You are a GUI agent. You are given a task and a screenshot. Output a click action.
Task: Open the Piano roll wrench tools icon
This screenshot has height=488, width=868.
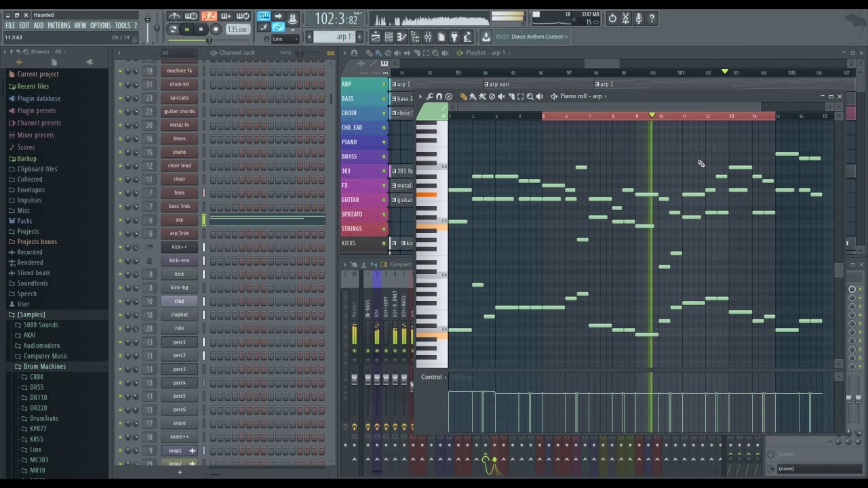point(429,96)
